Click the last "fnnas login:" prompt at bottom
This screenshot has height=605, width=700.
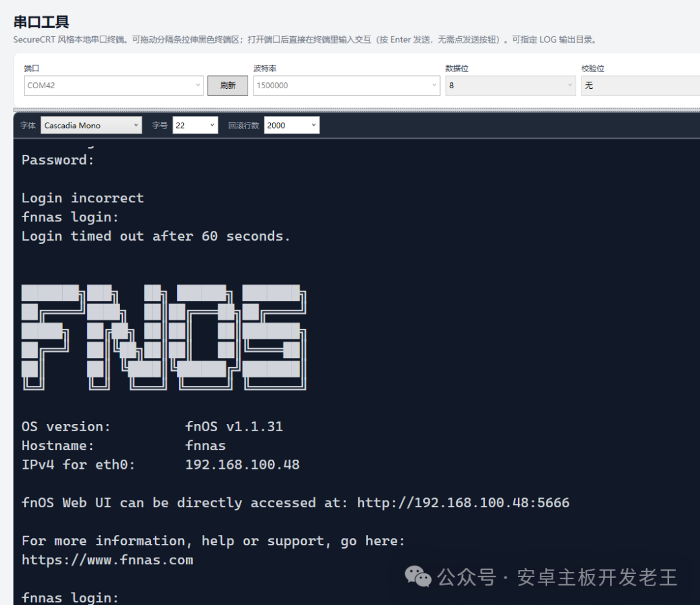point(70,597)
